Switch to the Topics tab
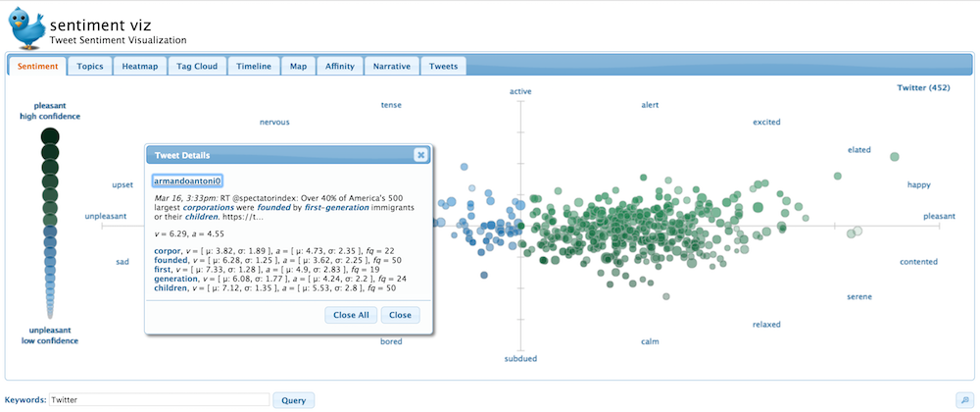 (90, 66)
